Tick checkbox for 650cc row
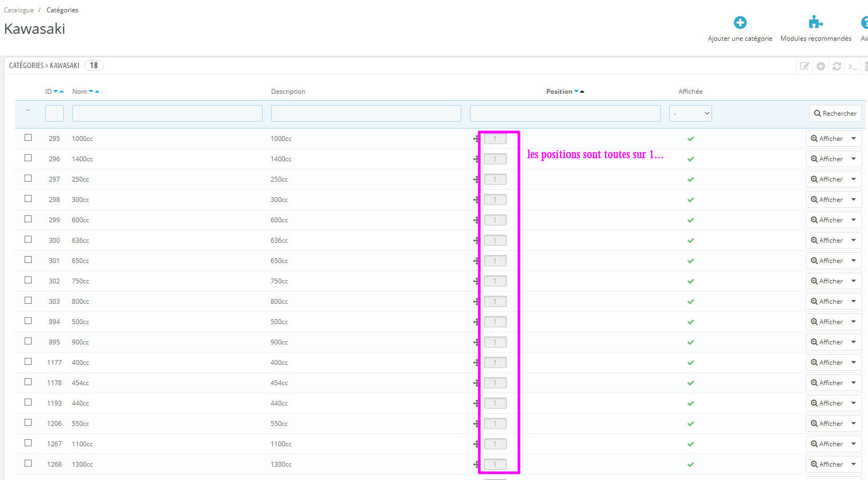Screen dimensions: 868x480 [x=28, y=260]
